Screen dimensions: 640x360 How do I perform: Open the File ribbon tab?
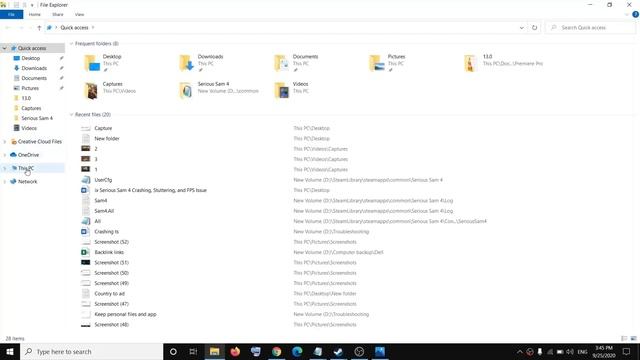tap(11, 14)
